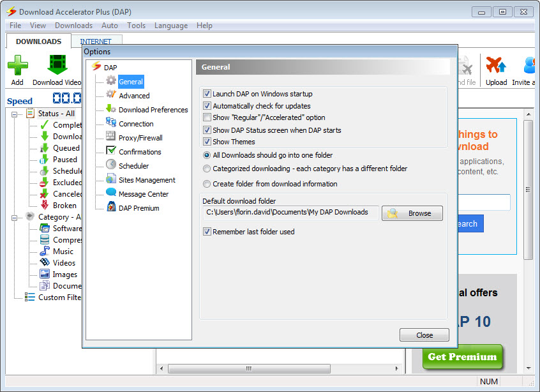Click the DAP lightning root icon
Viewport: 540px width, 392px height.
(x=96, y=66)
